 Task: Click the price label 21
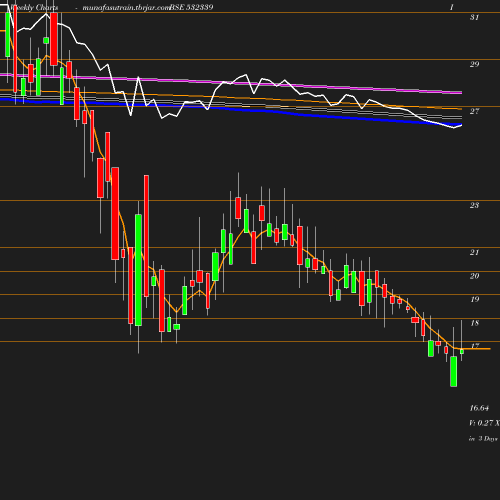(x=474, y=252)
